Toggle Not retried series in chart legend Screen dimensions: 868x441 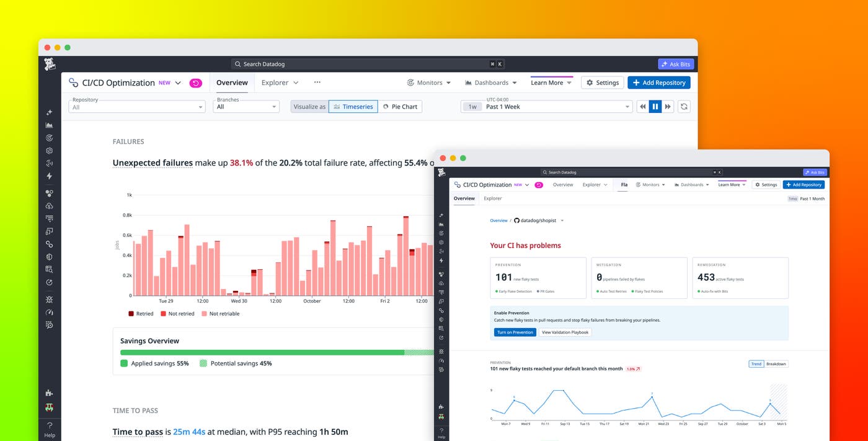click(177, 314)
